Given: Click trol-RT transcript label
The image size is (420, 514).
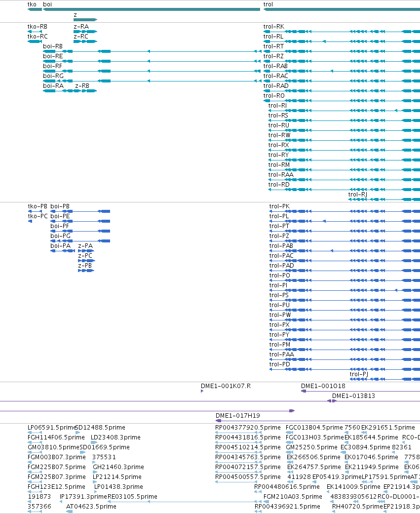Looking at the screenshot, I should pyautogui.click(x=273, y=46).
